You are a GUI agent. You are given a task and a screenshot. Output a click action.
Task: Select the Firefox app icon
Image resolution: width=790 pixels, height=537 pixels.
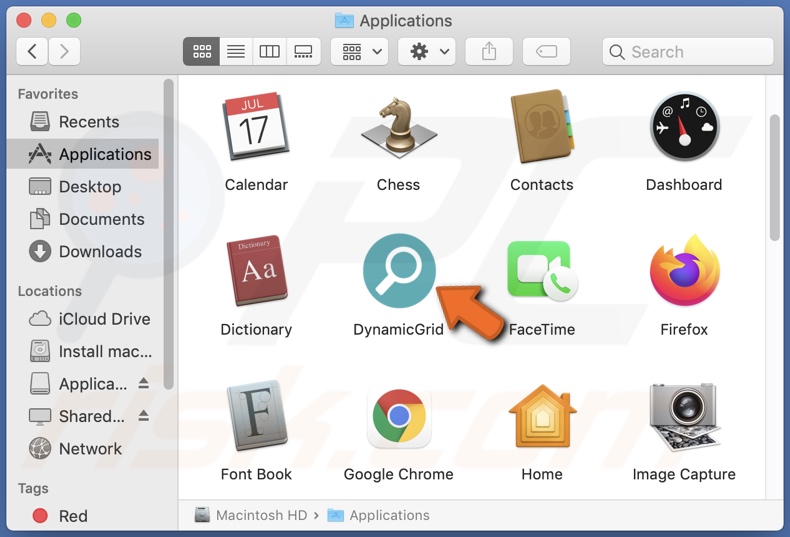coord(684,271)
